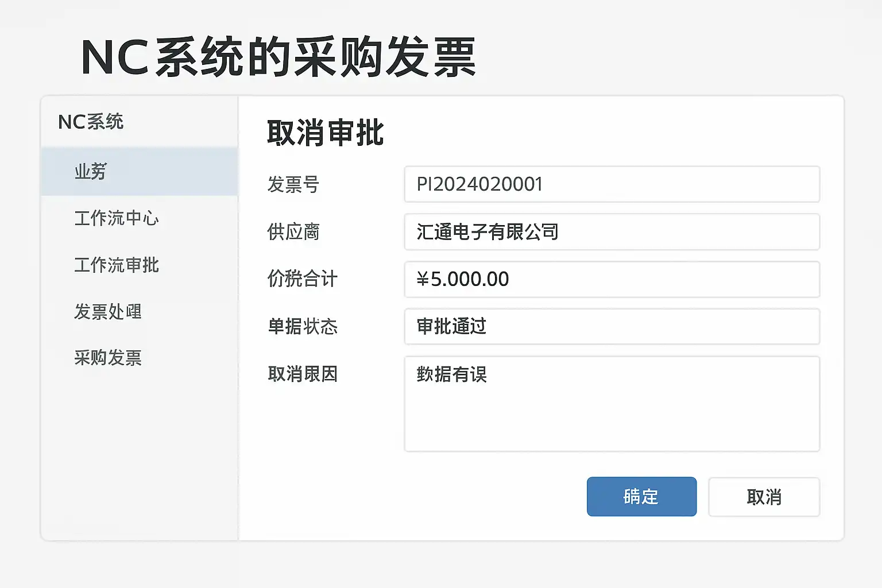The width and height of the screenshot is (882, 588).
Task: Click the 价税合计 amount field
Action: (x=612, y=279)
